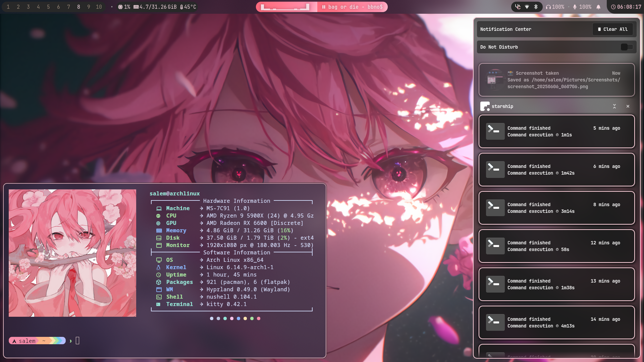644x362 pixels.
Task: Click the headphones '100%' volume value
Action: [x=558, y=7]
